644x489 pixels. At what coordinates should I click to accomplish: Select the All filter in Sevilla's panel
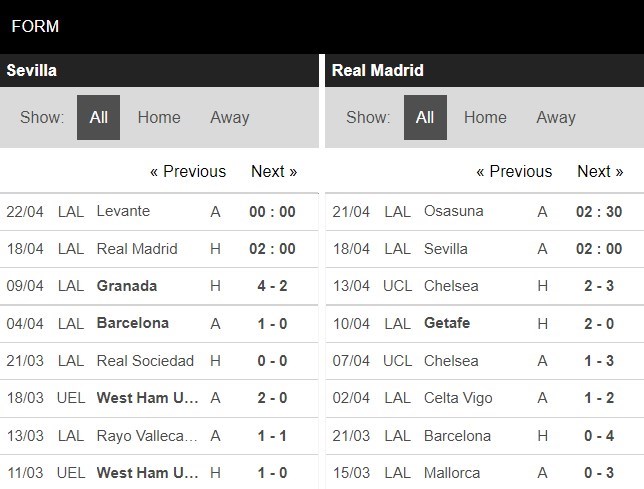(x=98, y=118)
